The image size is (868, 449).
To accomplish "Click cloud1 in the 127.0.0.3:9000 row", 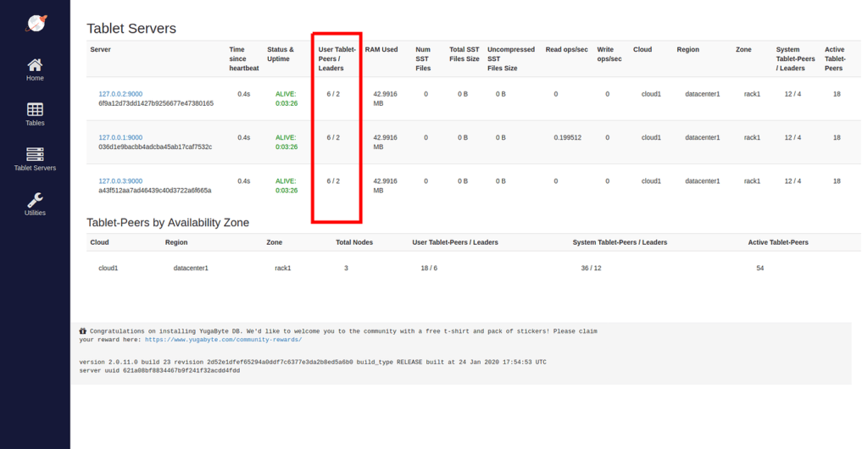I will [x=651, y=181].
